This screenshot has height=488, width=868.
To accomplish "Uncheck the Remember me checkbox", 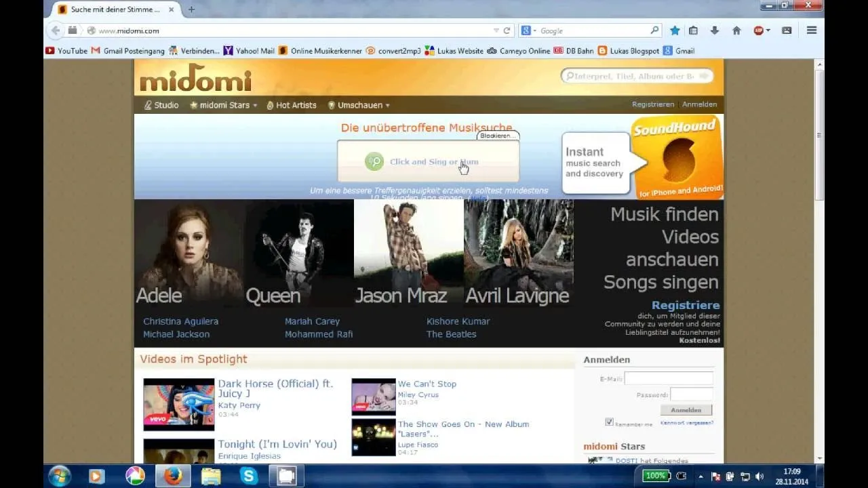I will [x=609, y=421].
